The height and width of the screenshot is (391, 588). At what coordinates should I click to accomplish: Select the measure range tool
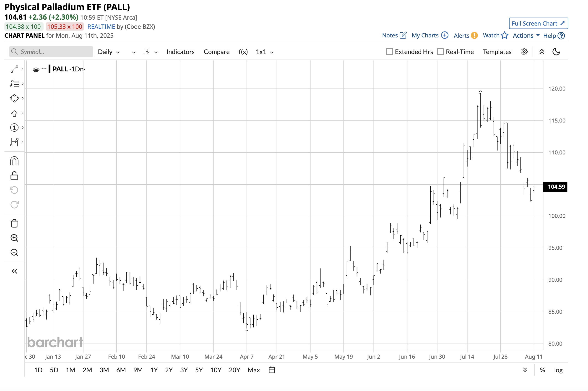(x=14, y=142)
